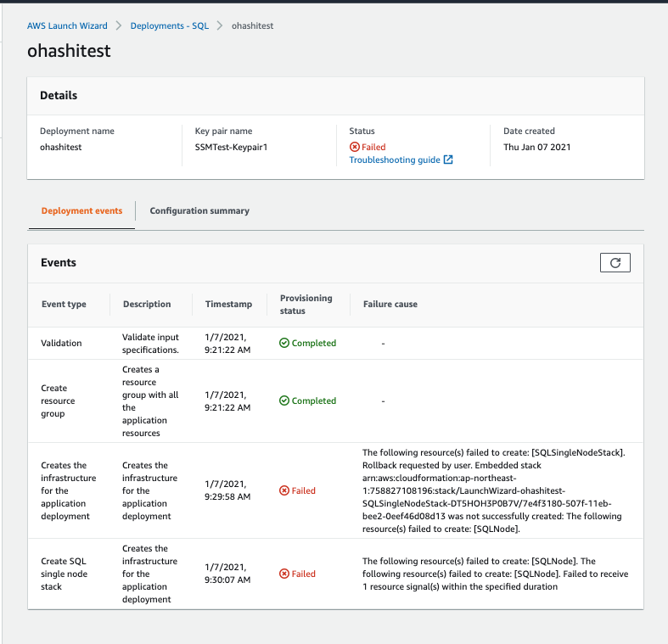The height and width of the screenshot is (644, 668).
Task: Click the Completed check icon in the Validation row
Action: pyautogui.click(x=284, y=343)
